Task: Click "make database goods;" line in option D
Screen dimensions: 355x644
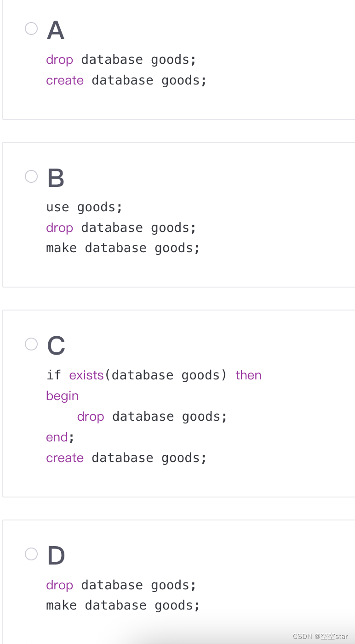Action: [123, 605]
